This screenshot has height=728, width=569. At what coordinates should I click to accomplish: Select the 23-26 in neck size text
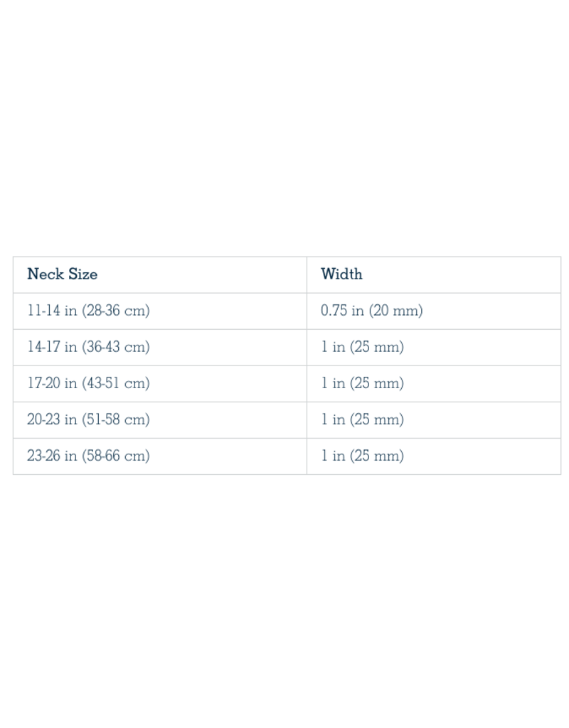[x=53, y=456]
